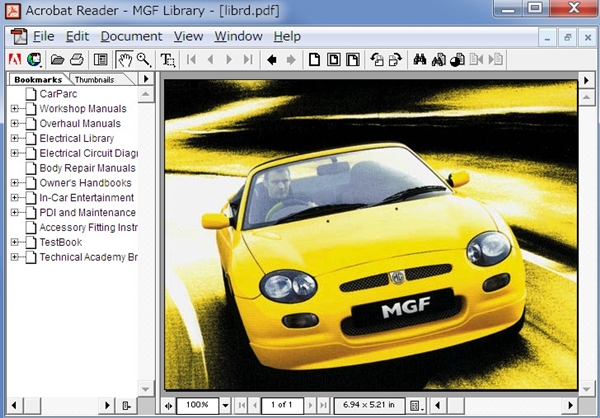Open Find with binoculars icon
This screenshot has width=600, height=418.
pyautogui.click(x=420, y=59)
